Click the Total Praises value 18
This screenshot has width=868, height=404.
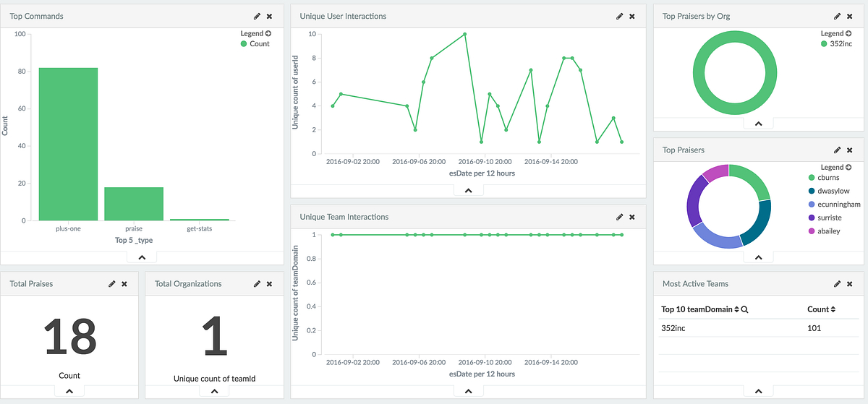click(69, 338)
